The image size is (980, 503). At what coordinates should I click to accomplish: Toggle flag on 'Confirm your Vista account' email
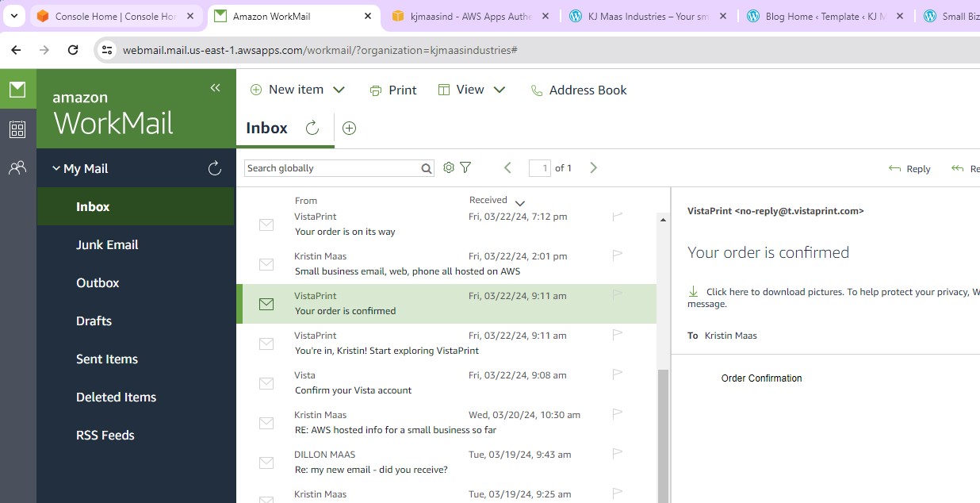pyautogui.click(x=618, y=374)
